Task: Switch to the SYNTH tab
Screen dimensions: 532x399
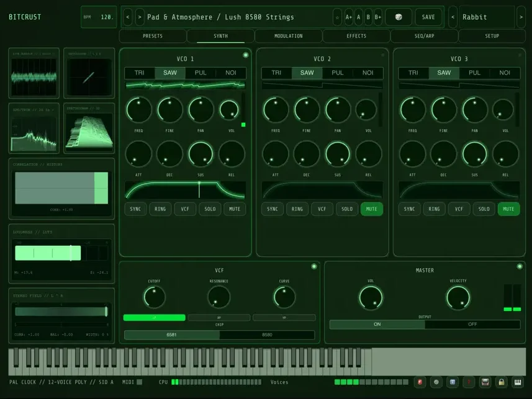Action: (220, 36)
